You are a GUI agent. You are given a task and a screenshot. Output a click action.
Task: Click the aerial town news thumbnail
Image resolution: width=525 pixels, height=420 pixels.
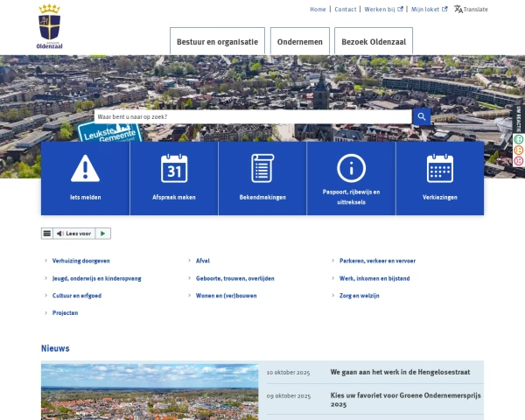point(150,392)
